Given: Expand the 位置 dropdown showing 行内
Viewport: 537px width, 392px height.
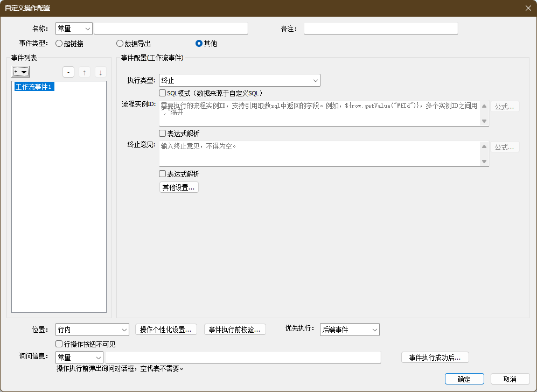Looking at the screenshot, I should tap(92, 330).
